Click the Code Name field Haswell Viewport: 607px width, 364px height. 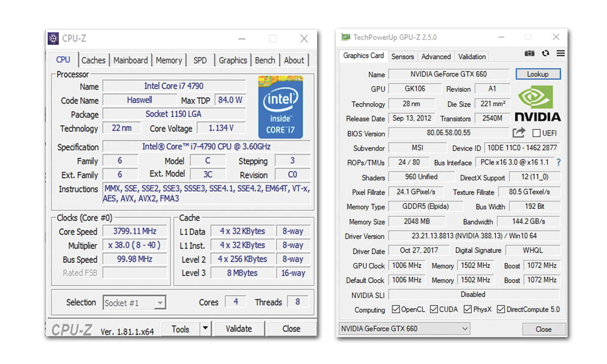pos(140,100)
